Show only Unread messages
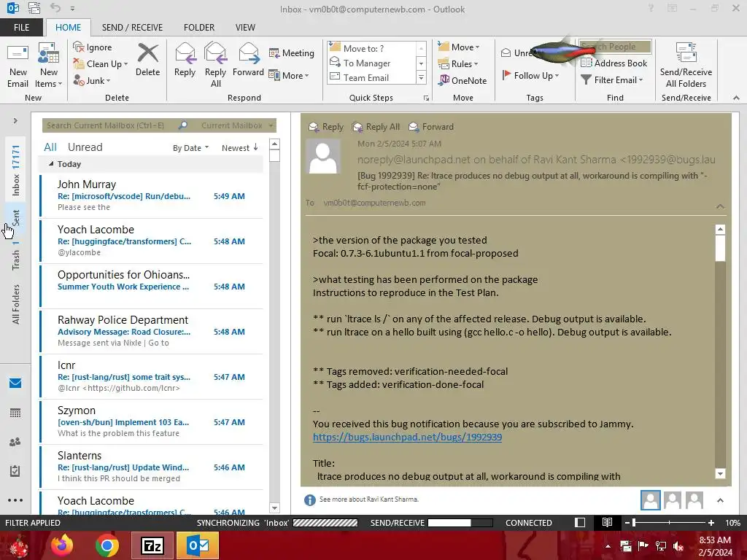The height and width of the screenshot is (560, 747). click(85, 147)
